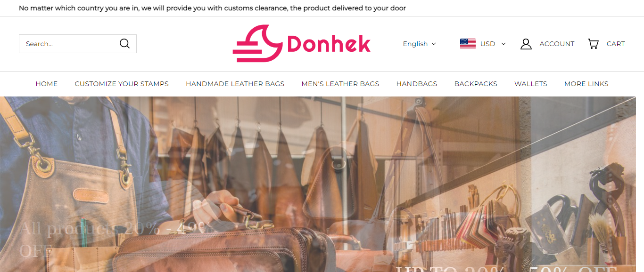Open Handmade Leather Bags category
Viewport: 644px width, 272px height.
(235, 84)
